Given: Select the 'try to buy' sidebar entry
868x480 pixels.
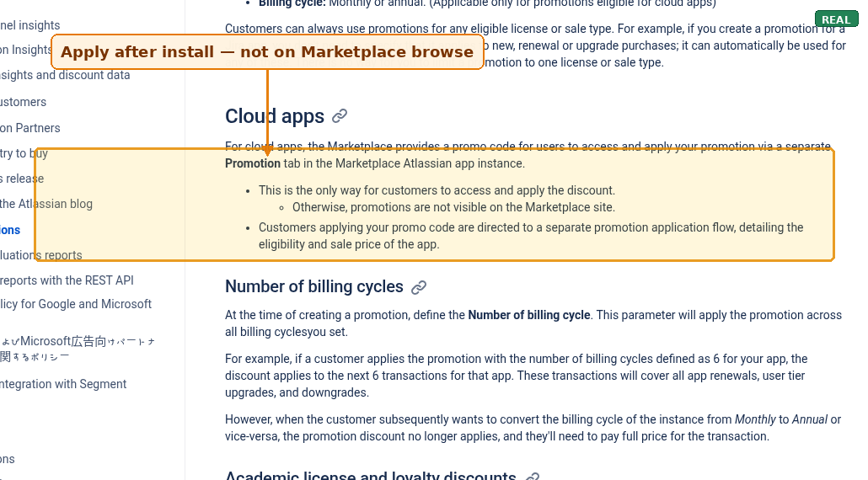Looking at the screenshot, I should click(x=24, y=153).
